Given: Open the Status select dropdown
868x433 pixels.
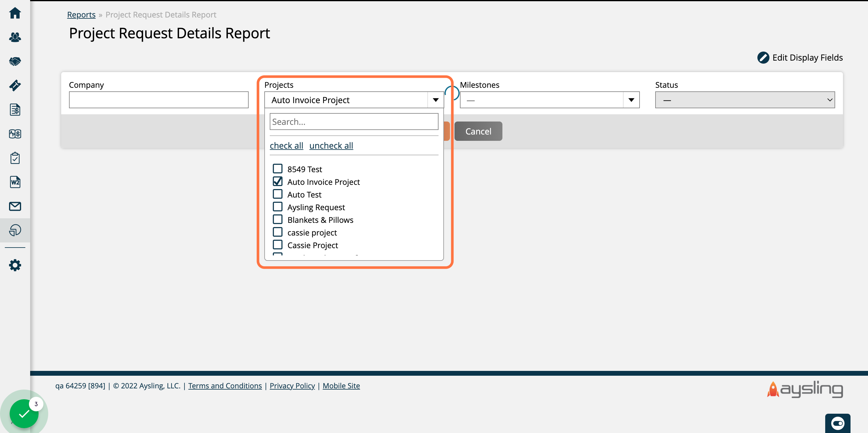Looking at the screenshot, I should tap(745, 100).
